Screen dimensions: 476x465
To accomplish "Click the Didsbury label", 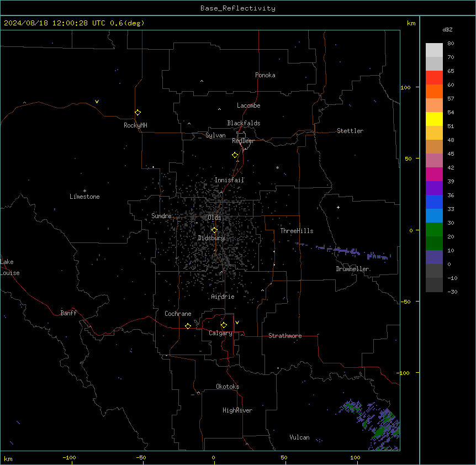I will 211,238.
